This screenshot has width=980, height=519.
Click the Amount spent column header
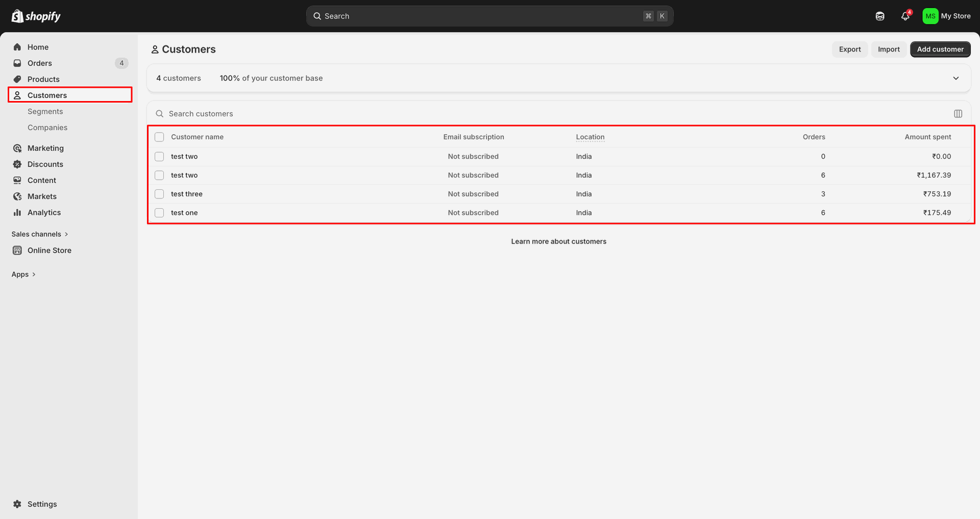[x=928, y=137]
